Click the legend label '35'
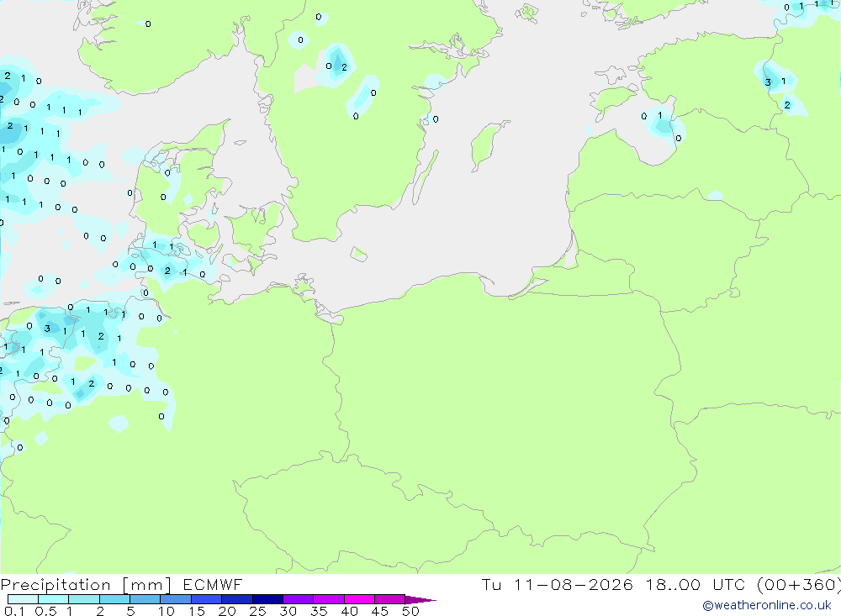 (319, 611)
